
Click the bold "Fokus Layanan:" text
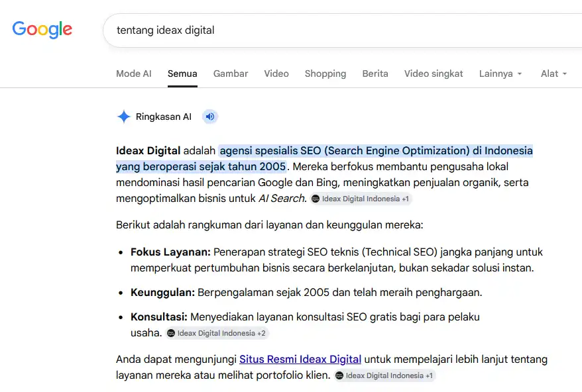pos(170,252)
